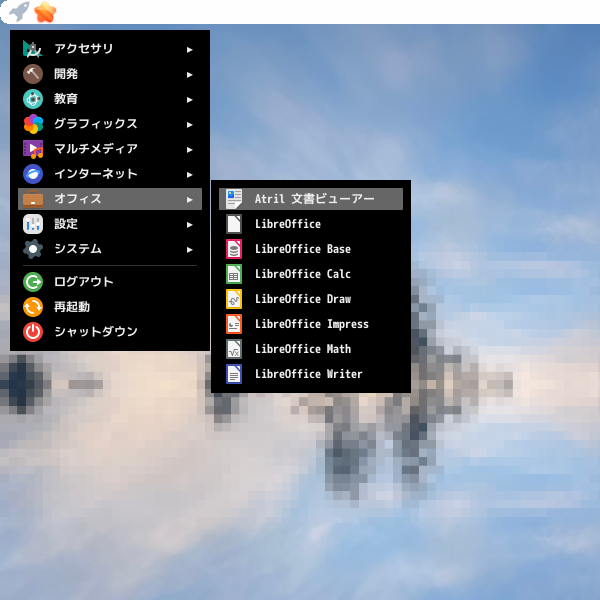This screenshot has width=600, height=600.
Task: Click the blue LibreOffice Writer icon
Action: 234,374
